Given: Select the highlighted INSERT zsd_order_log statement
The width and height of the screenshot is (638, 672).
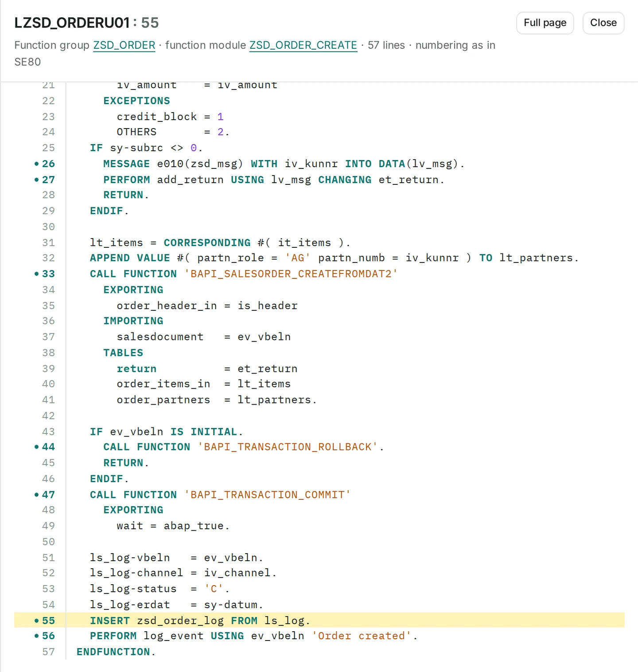Looking at the screenshot, I should pos(200,621).
